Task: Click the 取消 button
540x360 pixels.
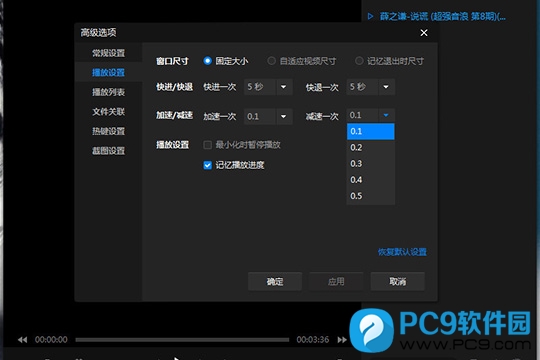Action: point(398,281)
